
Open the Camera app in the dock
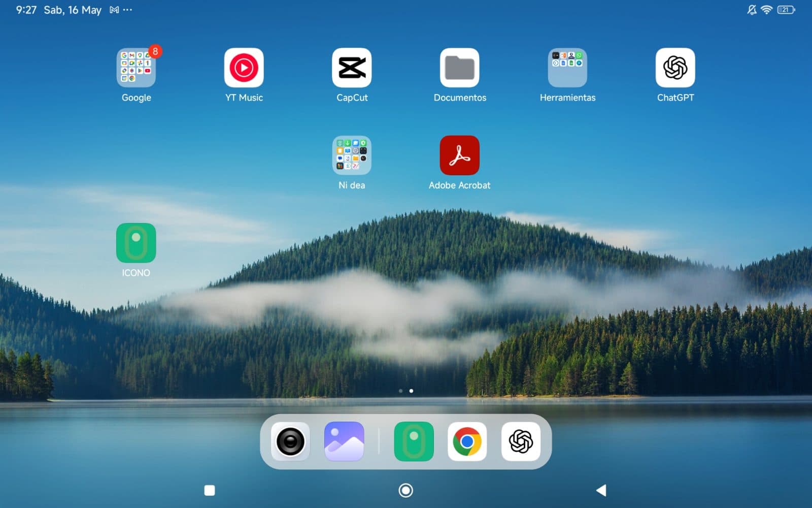[x=290, y=441]
